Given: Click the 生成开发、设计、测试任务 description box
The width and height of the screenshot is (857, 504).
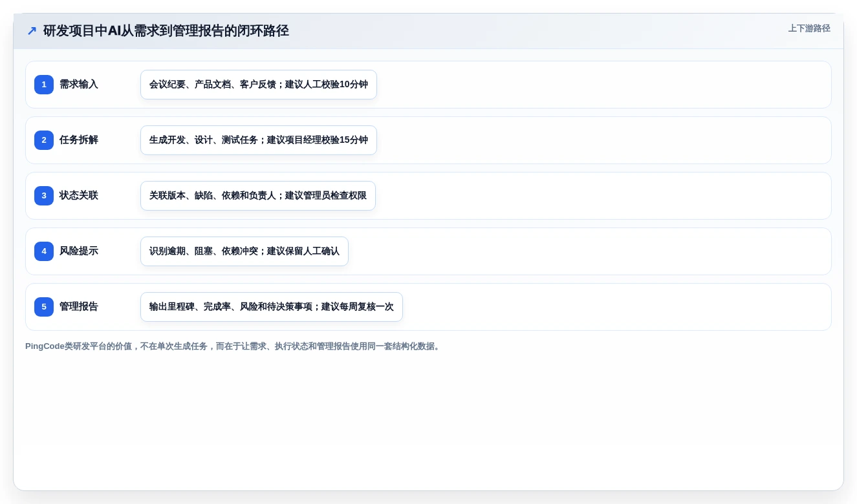Looking at the screenshot, I should (259, 140).
